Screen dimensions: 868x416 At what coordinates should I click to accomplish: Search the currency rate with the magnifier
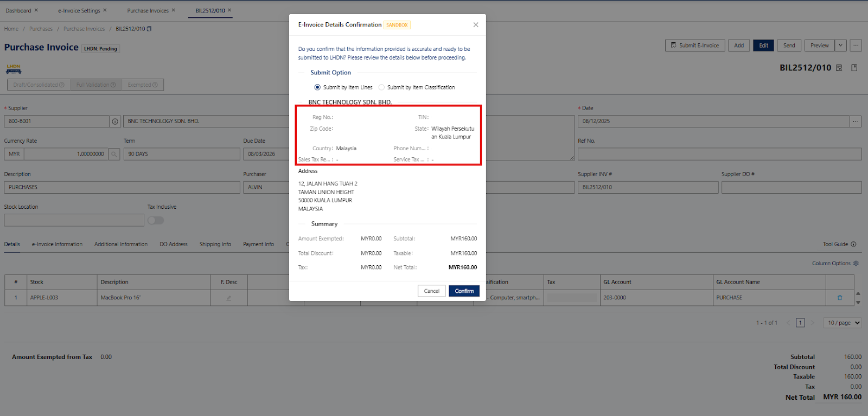click(114, 154)
